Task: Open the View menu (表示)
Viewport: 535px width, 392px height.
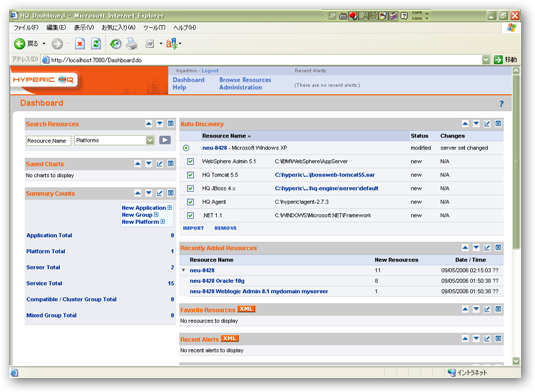Action: [84, 28]
